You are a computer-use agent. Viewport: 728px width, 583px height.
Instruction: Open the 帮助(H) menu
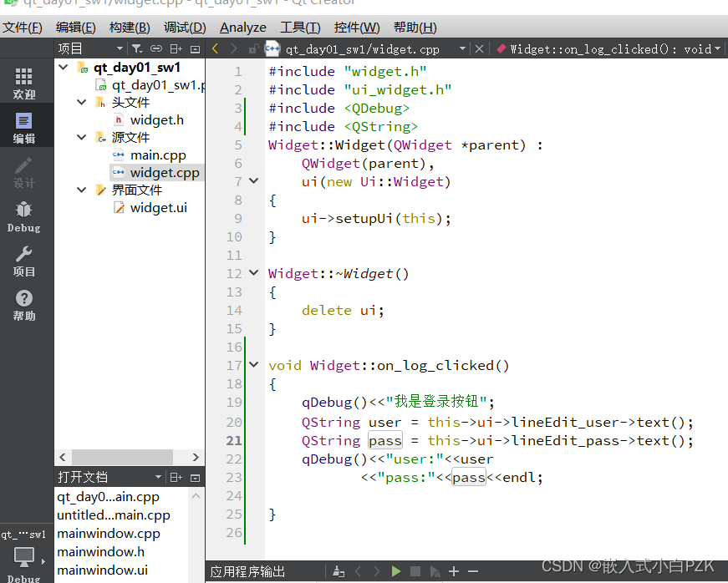click(x=415, y=28)
